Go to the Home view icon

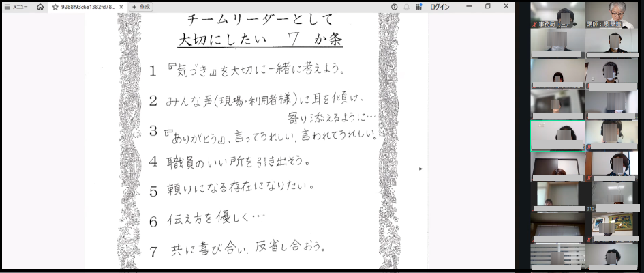pos(40,6)
